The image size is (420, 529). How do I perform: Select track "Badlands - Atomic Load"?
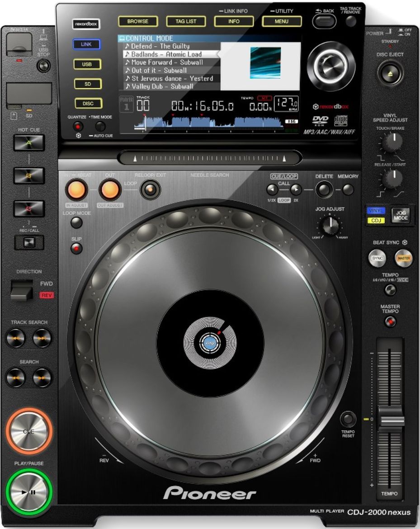171,54
